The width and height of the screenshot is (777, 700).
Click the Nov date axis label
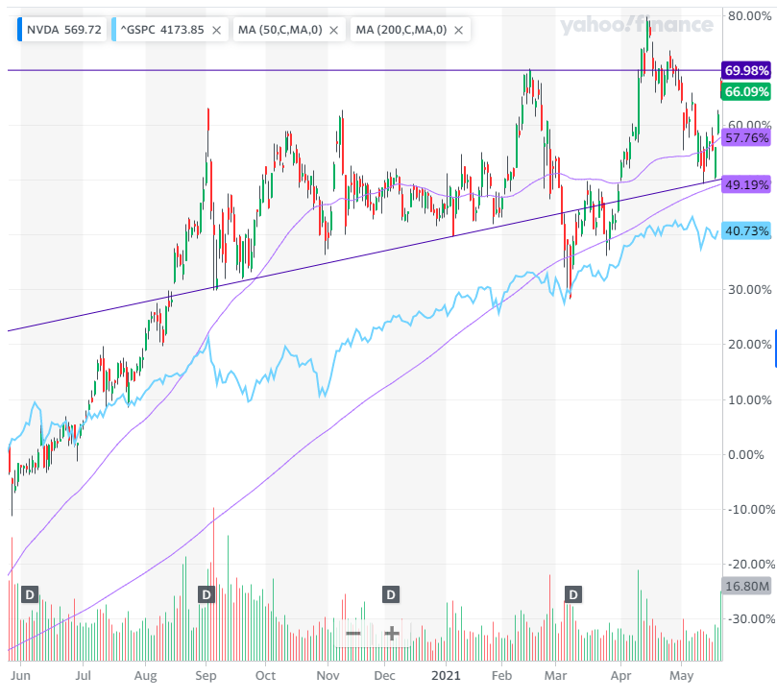point(328,676)
